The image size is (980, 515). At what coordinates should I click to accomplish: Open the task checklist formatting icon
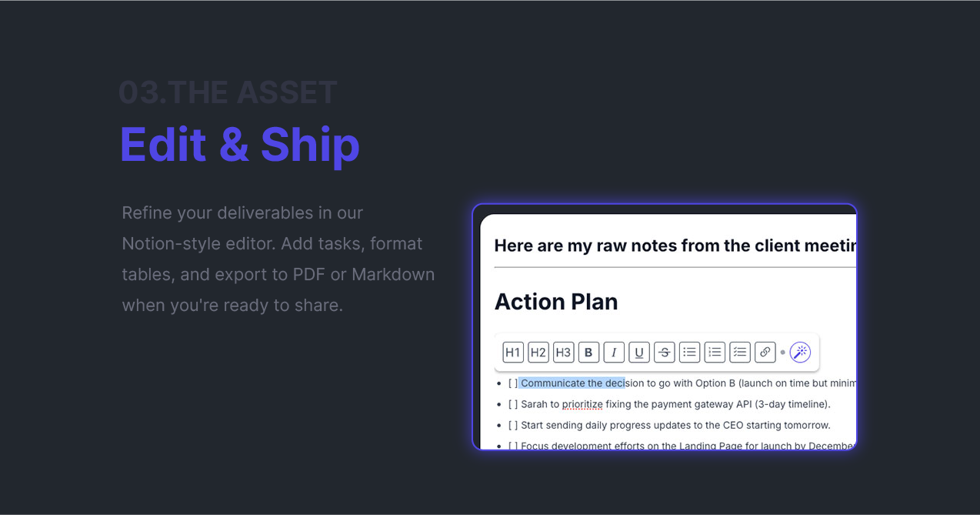point(739,352)
